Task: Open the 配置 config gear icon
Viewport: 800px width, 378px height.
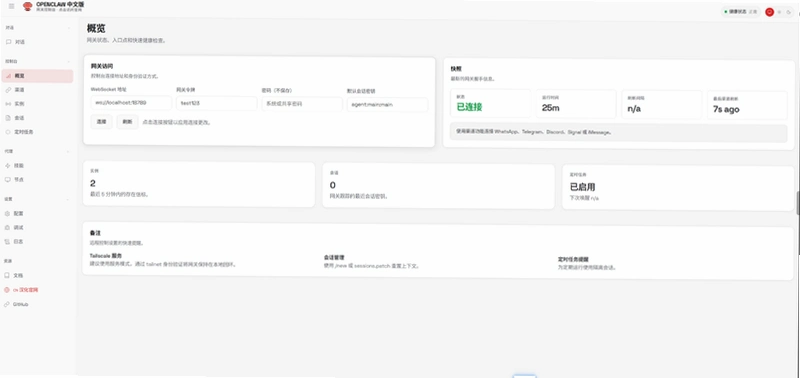Action: (8, 213)
